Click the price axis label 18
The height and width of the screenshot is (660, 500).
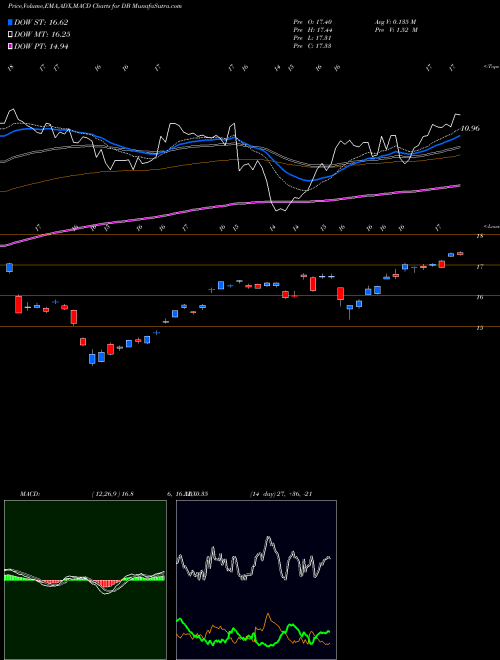pos(479,236)
